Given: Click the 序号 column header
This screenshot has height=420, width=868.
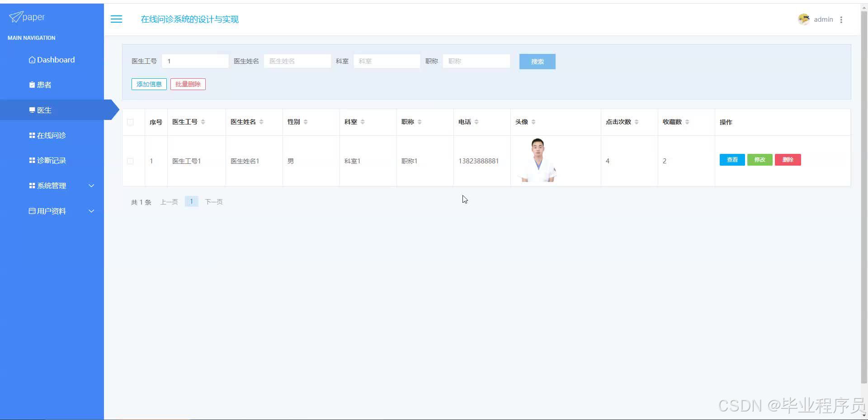Looking at the screenshot, I should point(156,122).
